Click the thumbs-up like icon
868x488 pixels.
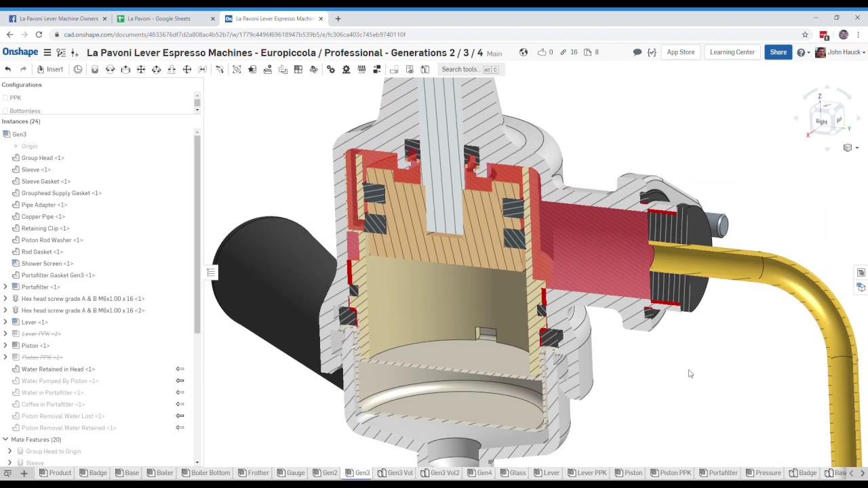coord(541,52)
